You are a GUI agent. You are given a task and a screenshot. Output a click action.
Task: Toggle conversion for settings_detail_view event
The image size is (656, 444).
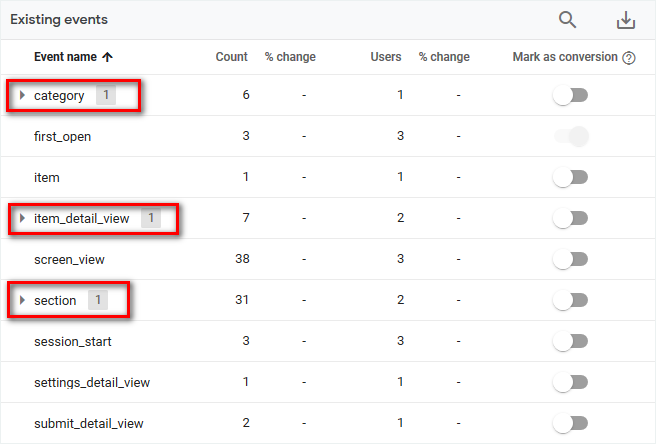[571, 382]
